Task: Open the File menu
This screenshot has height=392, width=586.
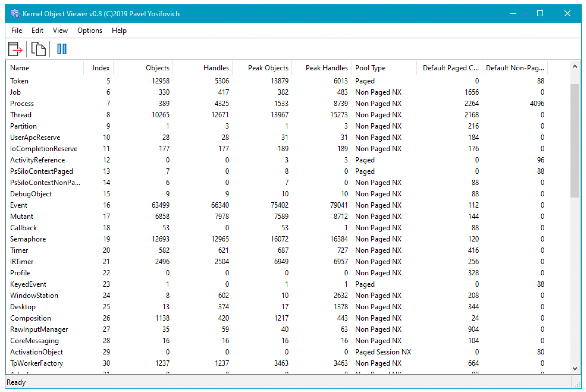Action: tap(17, 31)
